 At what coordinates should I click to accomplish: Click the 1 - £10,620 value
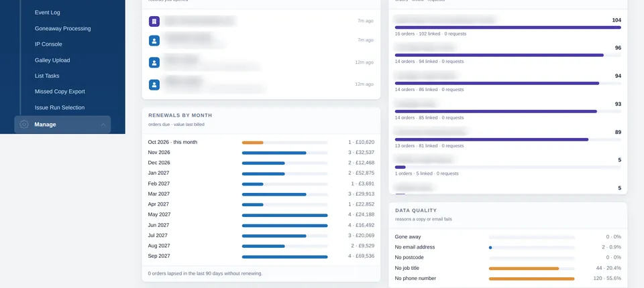(362, 143)
